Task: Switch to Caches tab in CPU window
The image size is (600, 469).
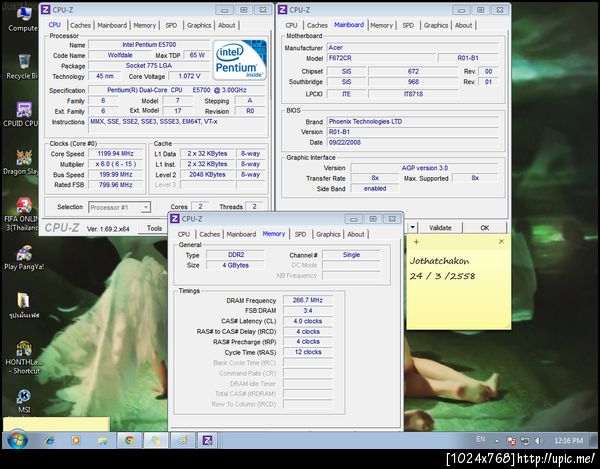Action: coord(80,25)
